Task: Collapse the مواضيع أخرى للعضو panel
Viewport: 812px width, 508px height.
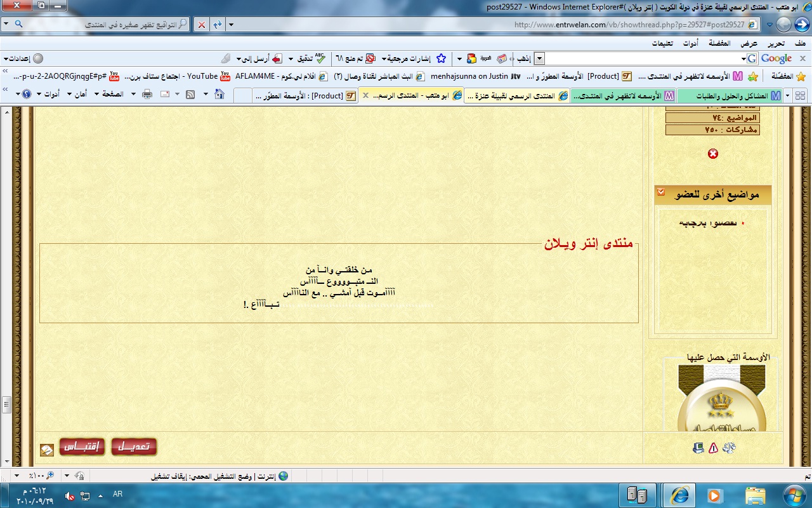Action: [661, 192]
